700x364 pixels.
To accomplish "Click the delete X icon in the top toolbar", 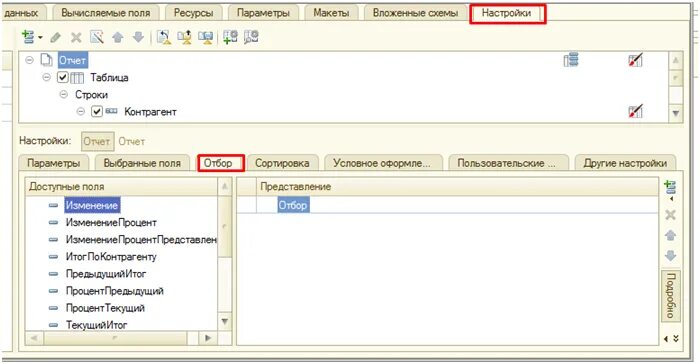I will (x=76, y=38).
